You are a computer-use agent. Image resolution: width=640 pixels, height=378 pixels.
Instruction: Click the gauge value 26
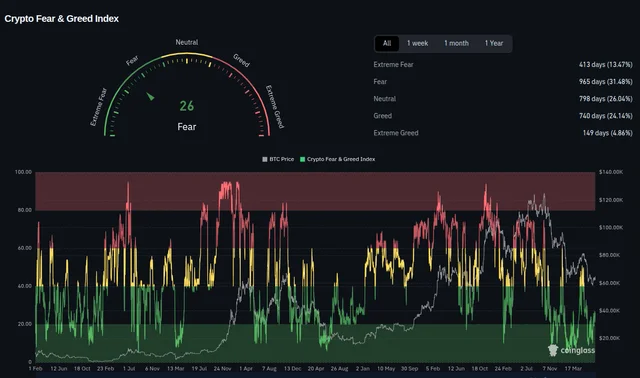187,106
